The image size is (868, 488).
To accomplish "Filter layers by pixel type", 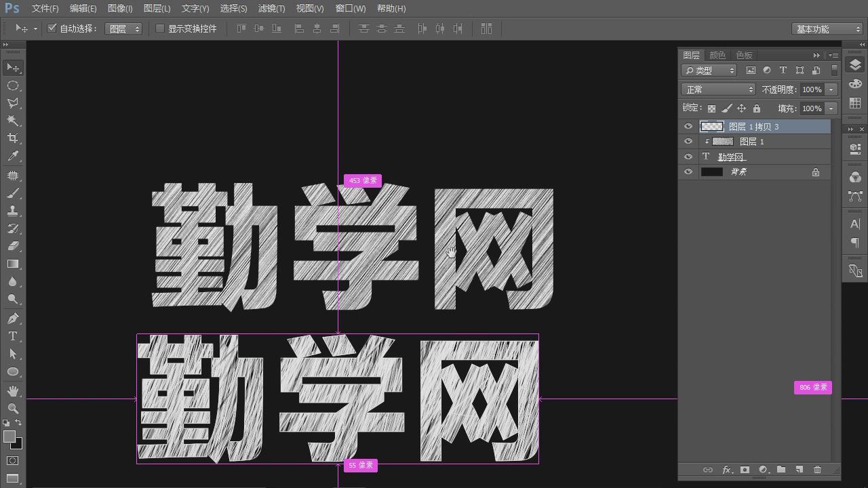I will tap(751, 70).
